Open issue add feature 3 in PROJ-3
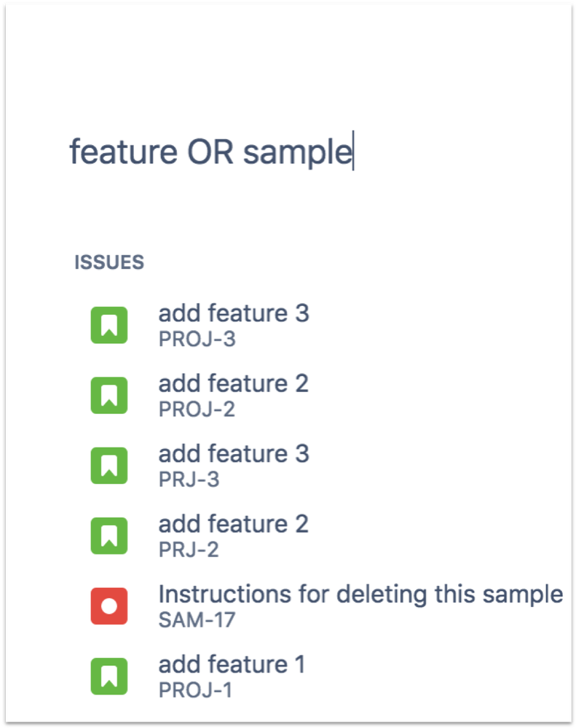 (x=234, y=313)
